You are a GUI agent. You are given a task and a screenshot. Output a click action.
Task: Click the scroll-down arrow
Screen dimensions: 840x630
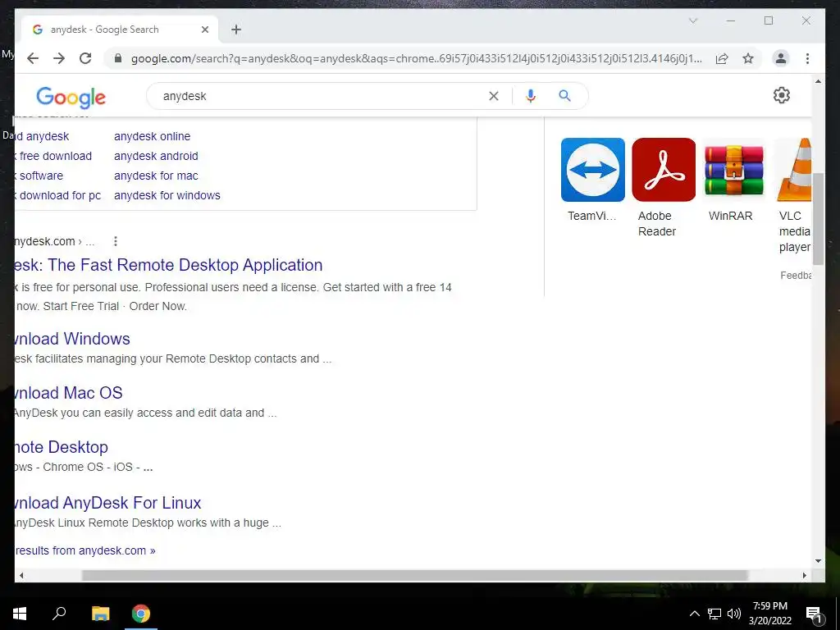click(x=818, y=561)
